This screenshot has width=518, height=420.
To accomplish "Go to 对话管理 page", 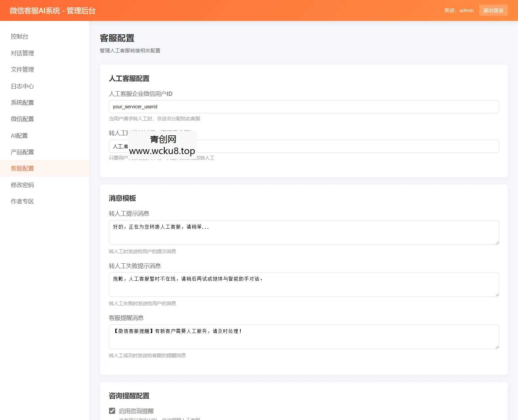I will point(45,53).
